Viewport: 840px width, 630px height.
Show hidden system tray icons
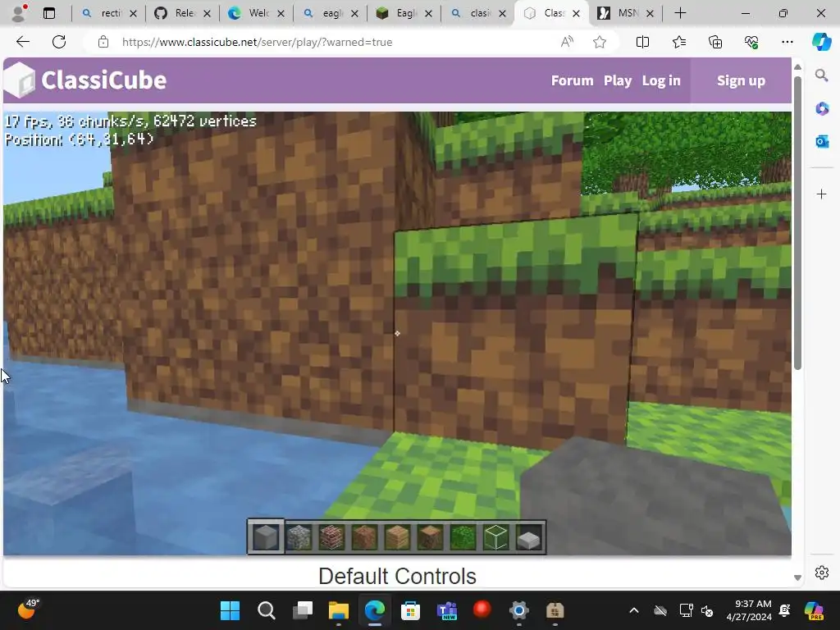pos(634,610)
